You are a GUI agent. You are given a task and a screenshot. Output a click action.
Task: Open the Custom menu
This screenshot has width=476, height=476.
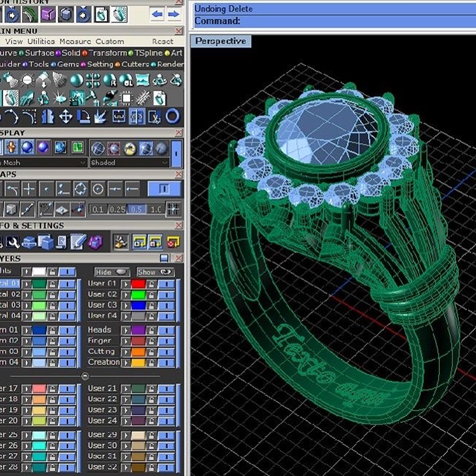tap(110, 41)
